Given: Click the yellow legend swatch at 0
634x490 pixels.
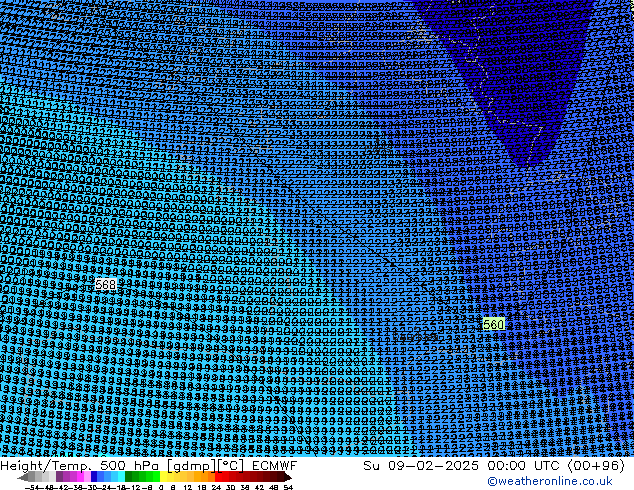Looking at the screenshot, I should pos(163,476).
